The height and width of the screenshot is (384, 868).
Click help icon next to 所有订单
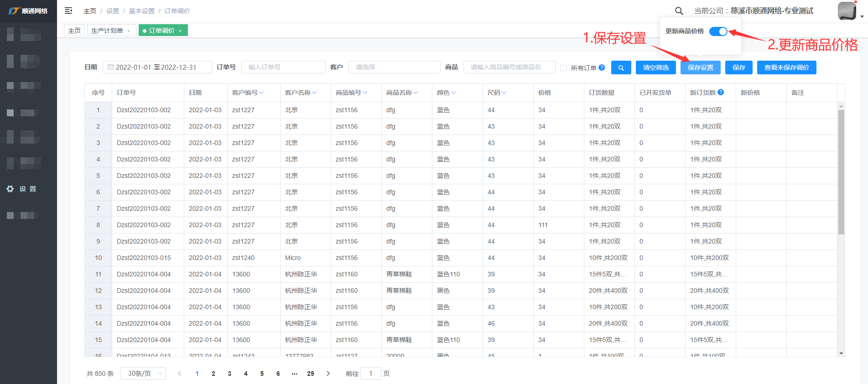coord(602,67)
